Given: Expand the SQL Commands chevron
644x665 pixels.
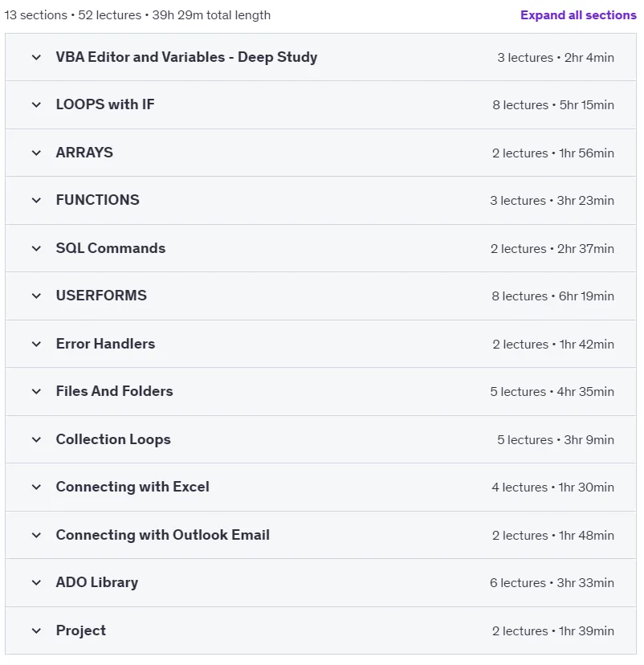Looking at the screenshot, I should 36,248.
